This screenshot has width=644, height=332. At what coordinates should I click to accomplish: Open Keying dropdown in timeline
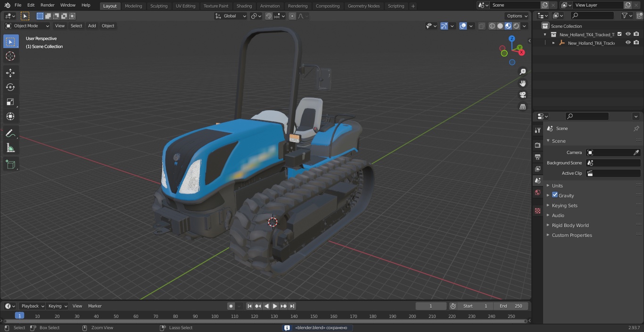coord(58,306)
